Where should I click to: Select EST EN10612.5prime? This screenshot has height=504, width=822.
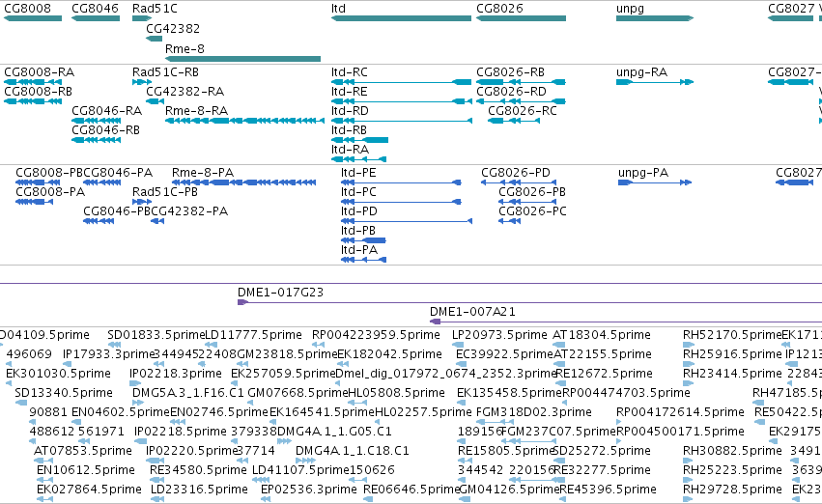pyautogui.click(x=85, y=470)
